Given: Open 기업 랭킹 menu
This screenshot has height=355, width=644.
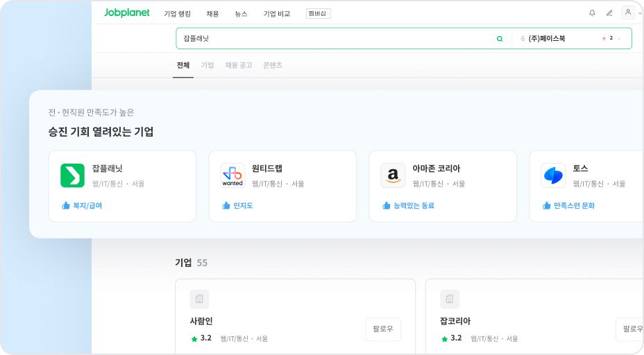Looking at the screenshot, I should [178, 14].
